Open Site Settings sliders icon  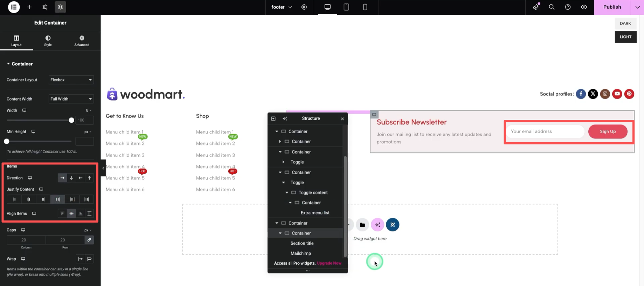[x=45, y=7]
